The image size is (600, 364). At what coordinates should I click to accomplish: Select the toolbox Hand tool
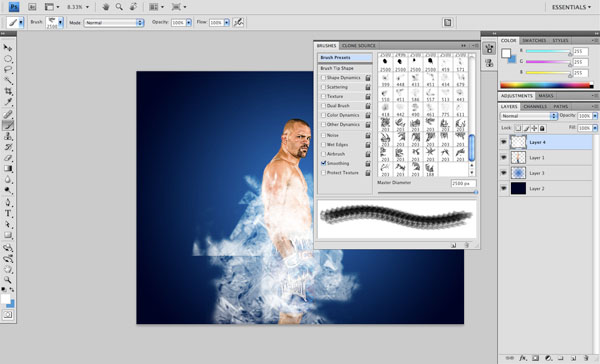point(8,269)
